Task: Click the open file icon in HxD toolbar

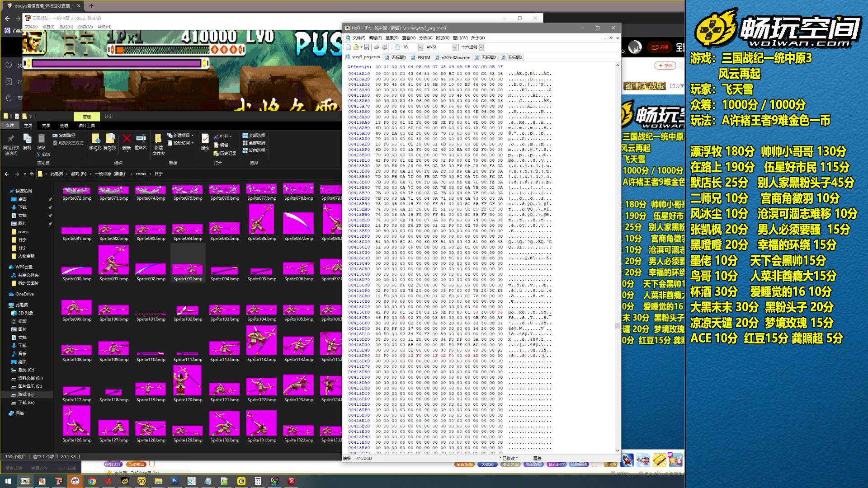Action: (356, 47)
